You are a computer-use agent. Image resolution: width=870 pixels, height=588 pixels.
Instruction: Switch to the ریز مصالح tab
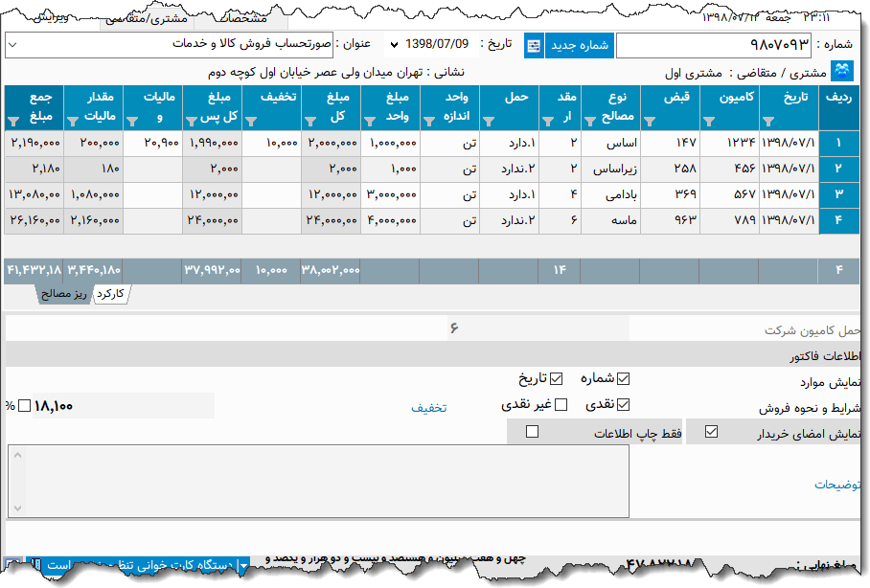64,294
